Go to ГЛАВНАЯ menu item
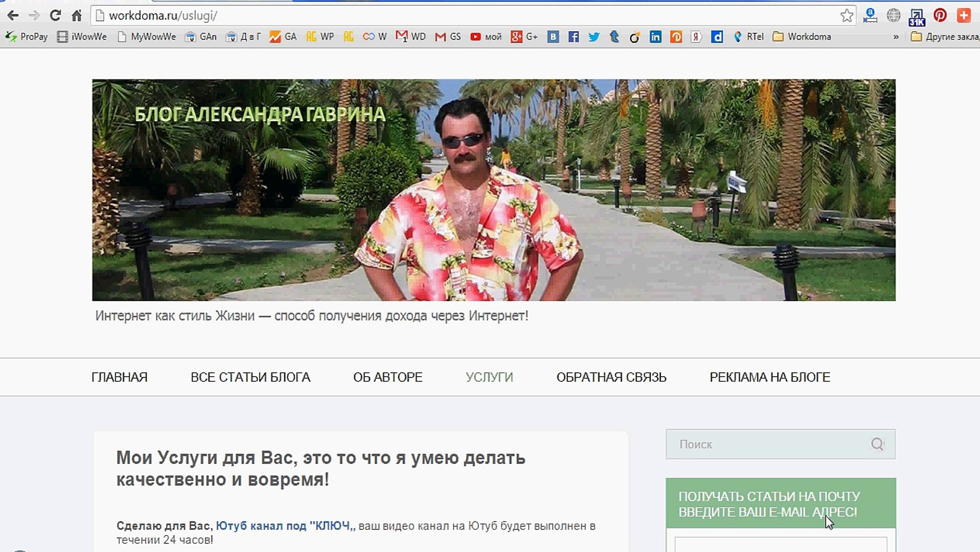Viewport: 980px width, 552px height. click(x=120, y=377)
